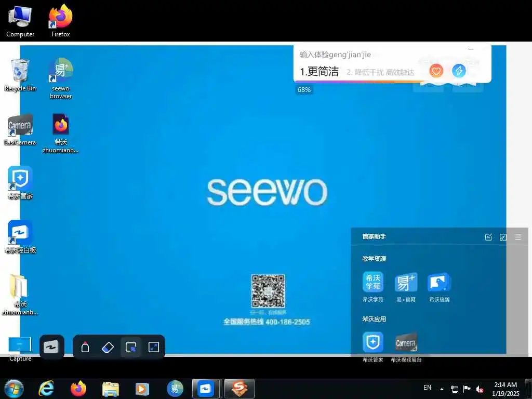532x399 pixels.
Task: Click the network tray icon
Action: point(455,389)
